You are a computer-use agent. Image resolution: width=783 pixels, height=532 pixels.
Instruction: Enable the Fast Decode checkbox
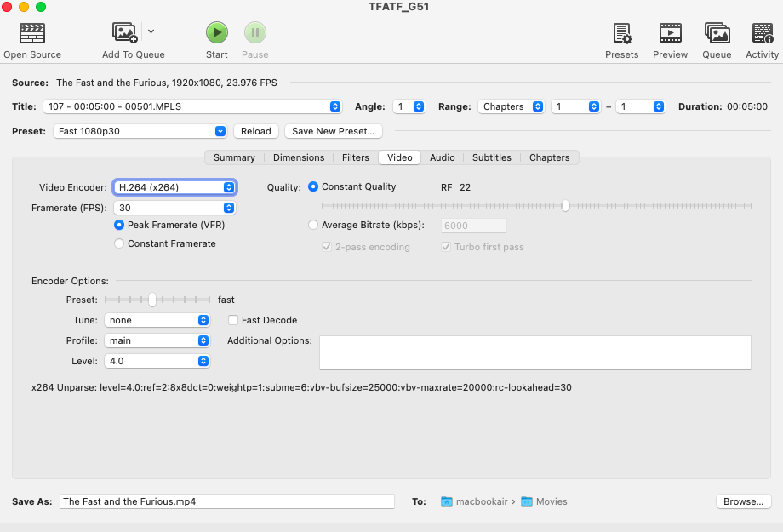point(233,320)
